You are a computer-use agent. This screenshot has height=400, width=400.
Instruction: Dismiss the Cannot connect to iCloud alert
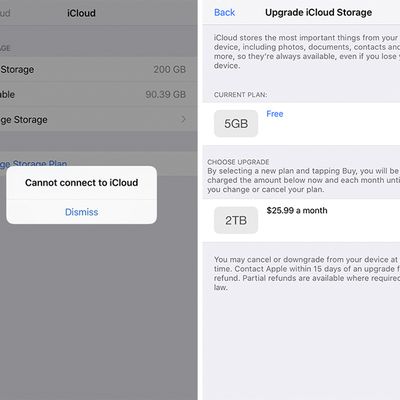point(82,212)
